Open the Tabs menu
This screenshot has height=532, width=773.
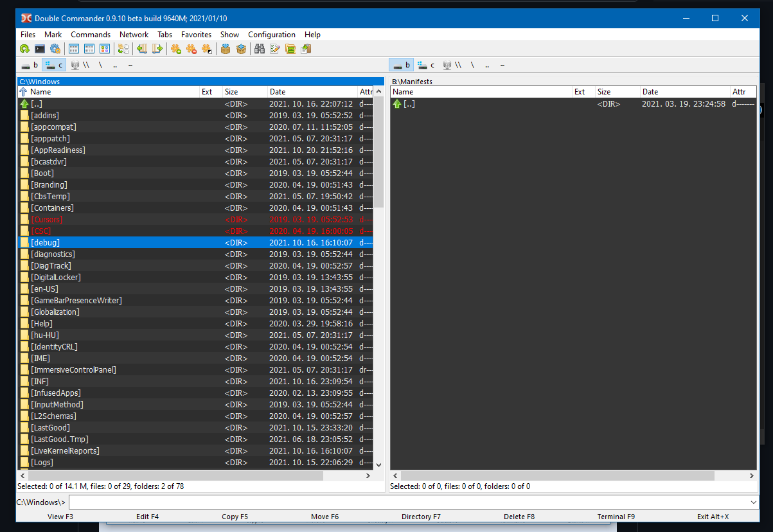click(164, 35)
